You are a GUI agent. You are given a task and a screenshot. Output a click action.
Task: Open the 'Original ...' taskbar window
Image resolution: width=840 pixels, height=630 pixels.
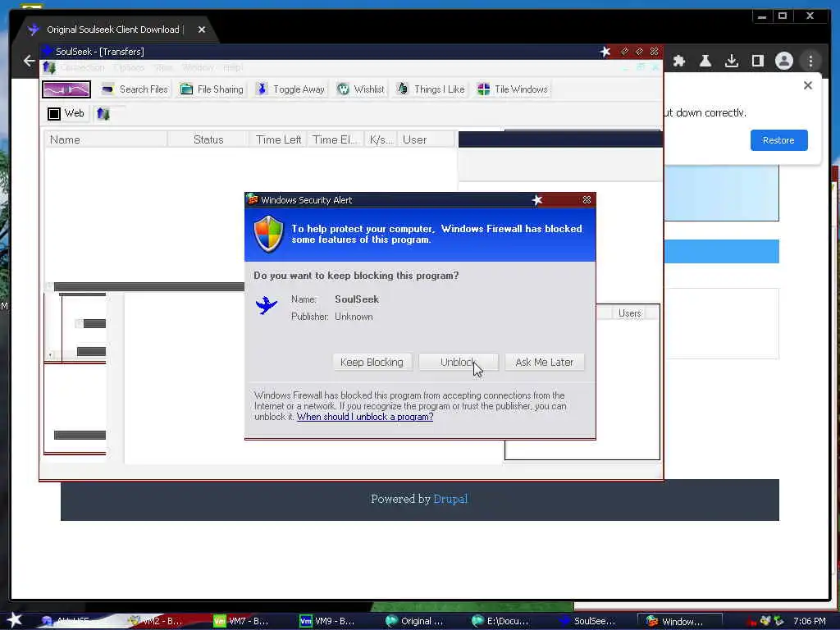tap(415, 621)
